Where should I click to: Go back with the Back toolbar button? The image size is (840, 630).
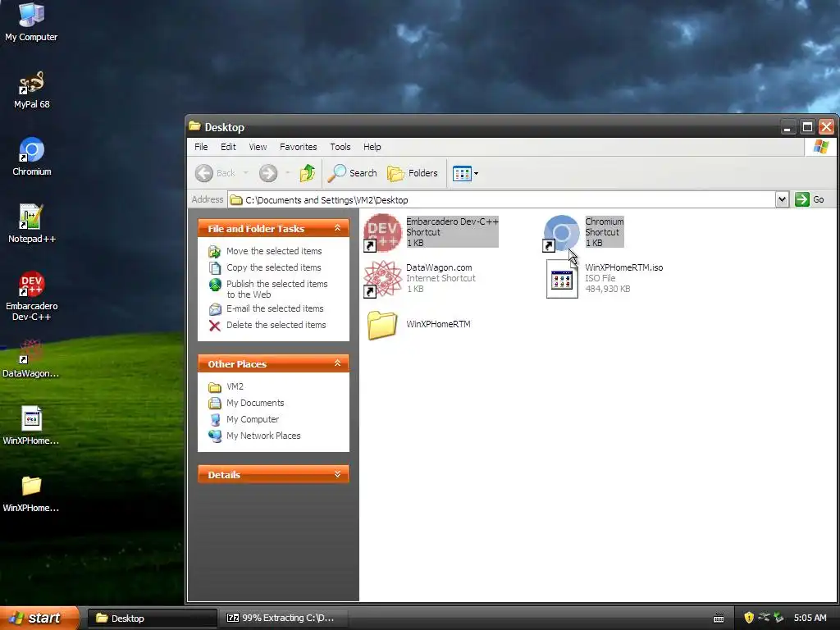coord(216,173)
